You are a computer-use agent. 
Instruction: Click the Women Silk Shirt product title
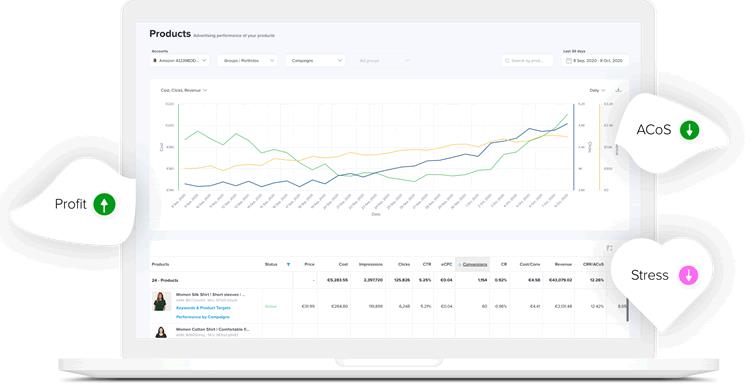210,294
